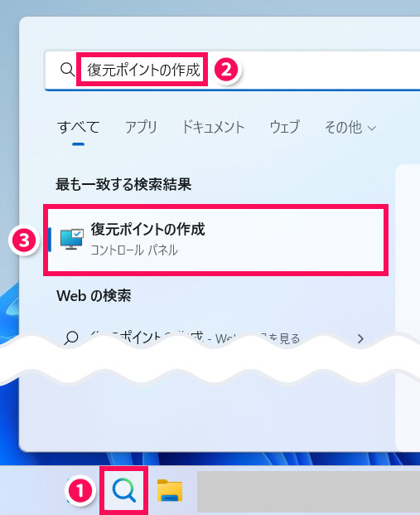Switch to the アプリ tab
Viewport: 420px width, 515px height.
141,127
